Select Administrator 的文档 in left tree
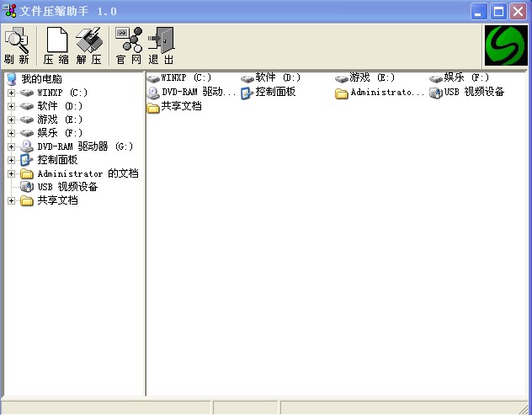This screenshot has width=532, height=415. pos(88,173)
